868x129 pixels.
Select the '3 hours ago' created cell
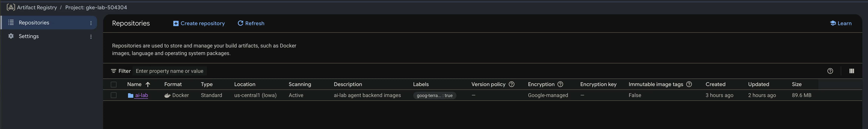(719, 95)
